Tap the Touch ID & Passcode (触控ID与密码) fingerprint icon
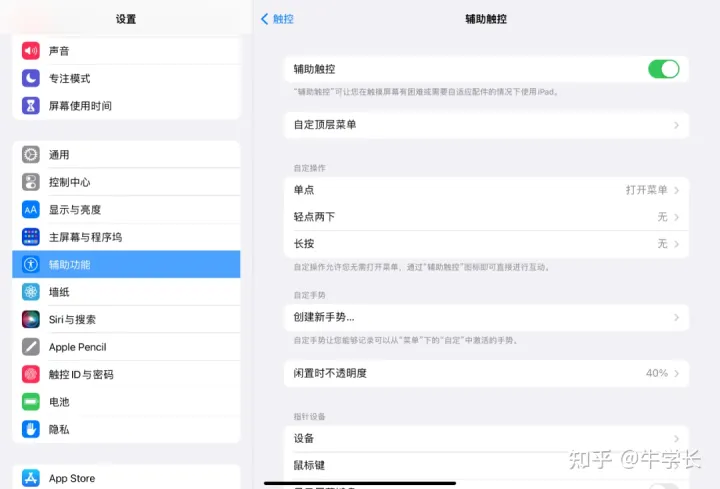Viewport: 720px width, 489px height. click(x=31, y=374)
